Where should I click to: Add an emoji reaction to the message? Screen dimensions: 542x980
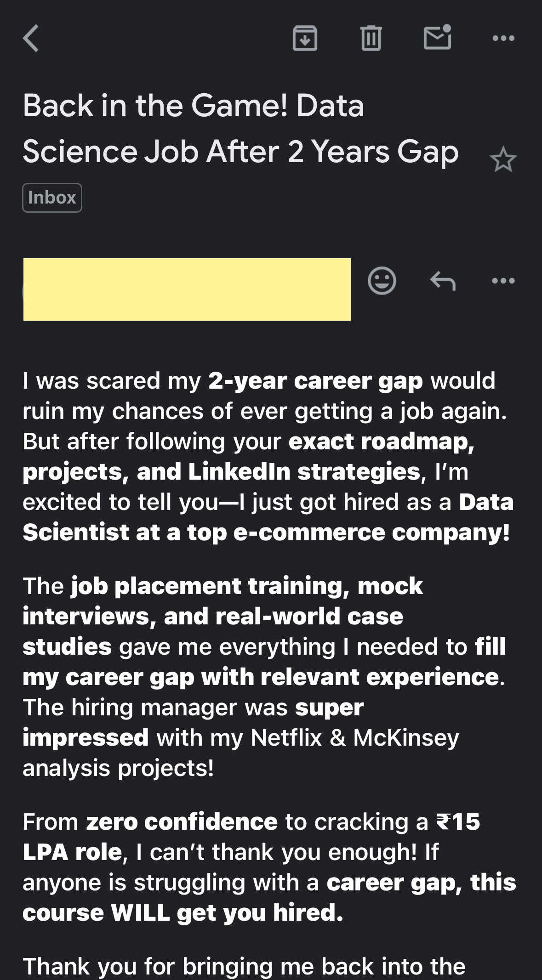[x=382, y=280]
